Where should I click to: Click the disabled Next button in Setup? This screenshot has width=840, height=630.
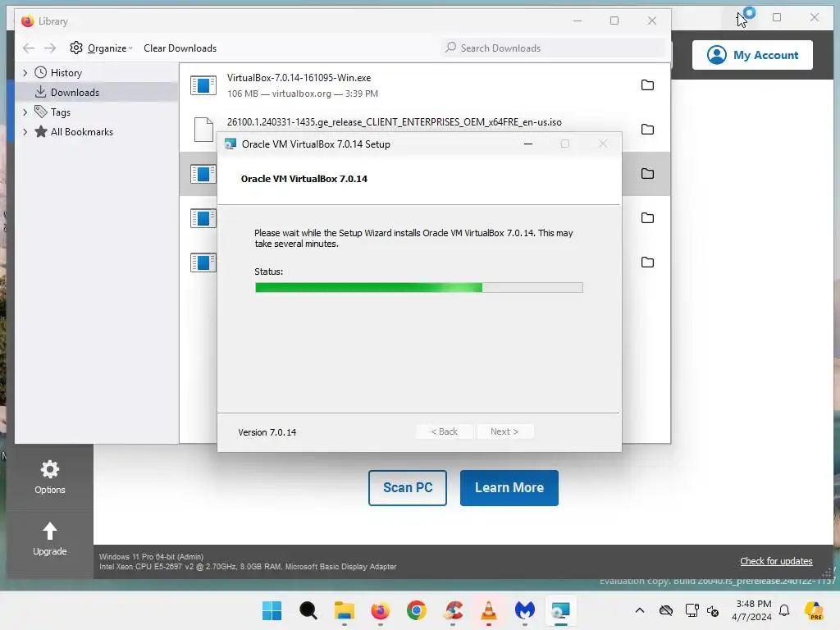point(504,431)
